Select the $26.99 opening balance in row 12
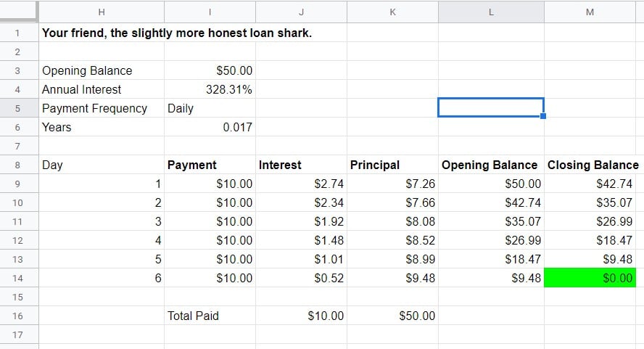This screenshot has height=349, width=644. 491,240
